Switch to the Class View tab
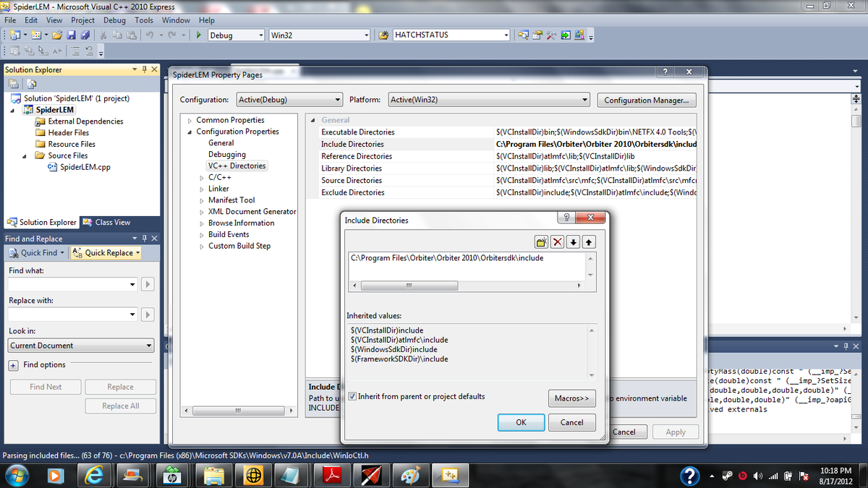Screen dimensions: 868x488 click(106, 222)
